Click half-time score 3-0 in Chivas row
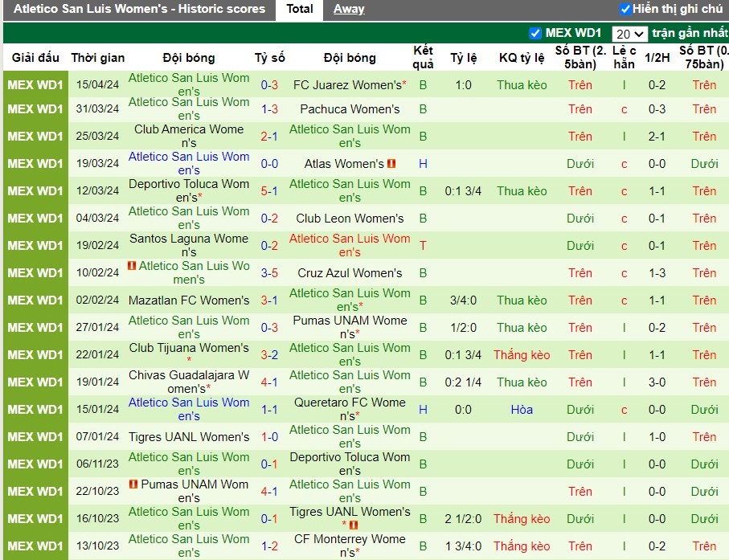 657,382
